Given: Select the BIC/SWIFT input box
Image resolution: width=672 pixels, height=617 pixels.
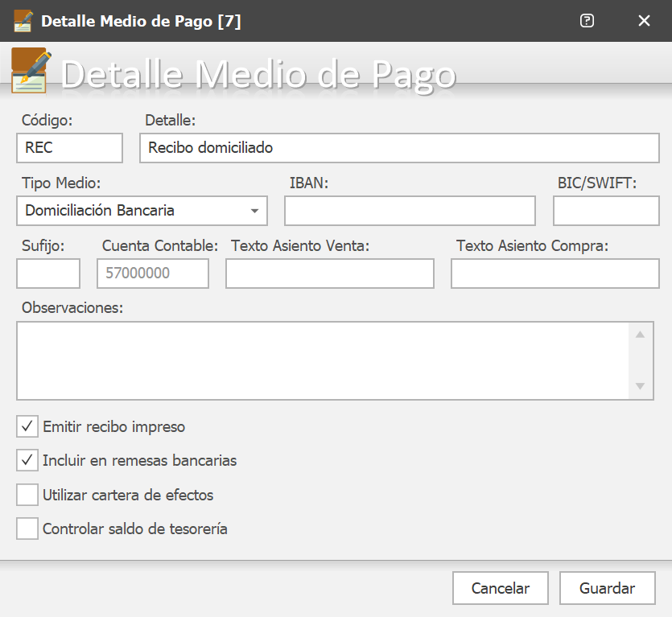Looking at the screenshot, I should [x=606, y=211].
